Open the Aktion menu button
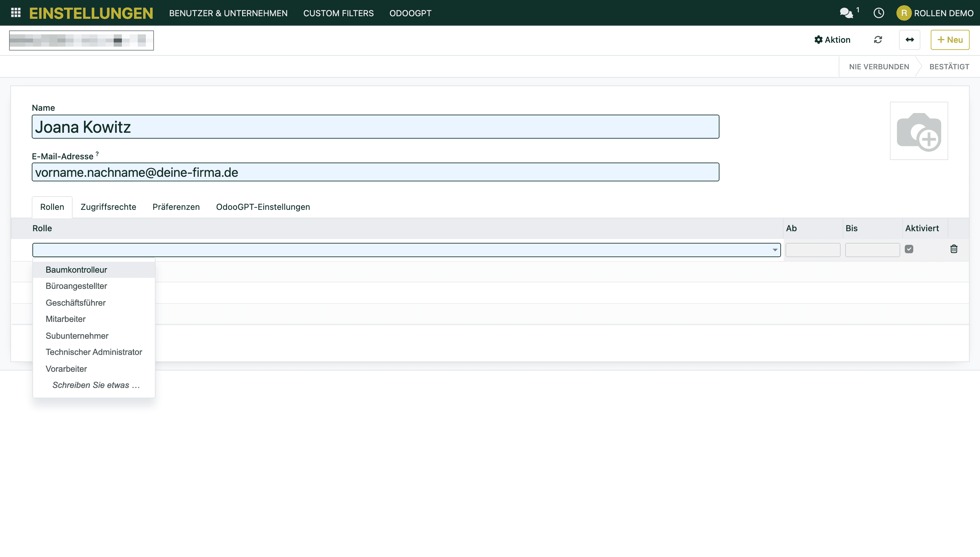Image resolution: width=980 pixels, height=557 pixels. coord(832,40)
